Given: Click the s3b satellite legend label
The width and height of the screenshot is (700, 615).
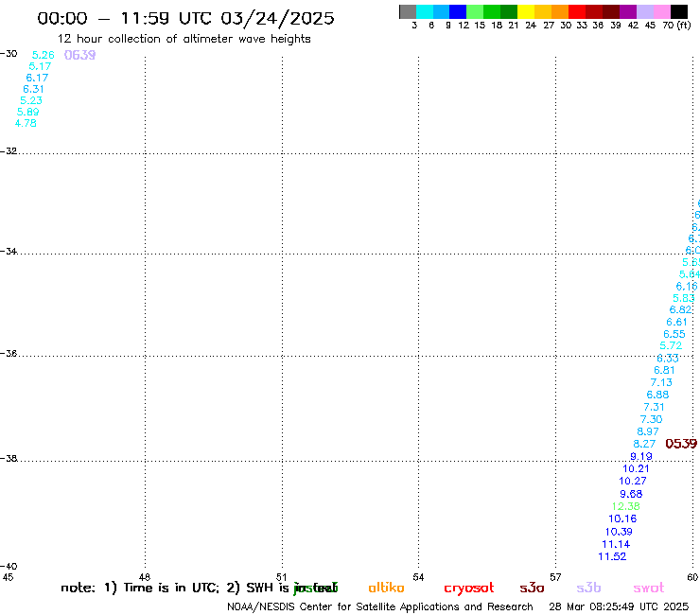Looking at the screenshot, I should pos(588,588).
